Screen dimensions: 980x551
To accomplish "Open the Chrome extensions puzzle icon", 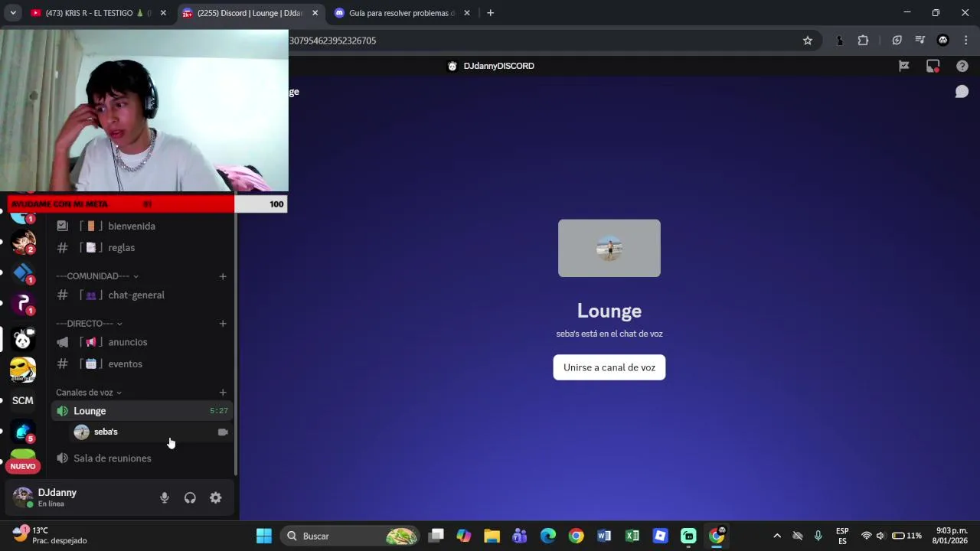I will (863, 41).
